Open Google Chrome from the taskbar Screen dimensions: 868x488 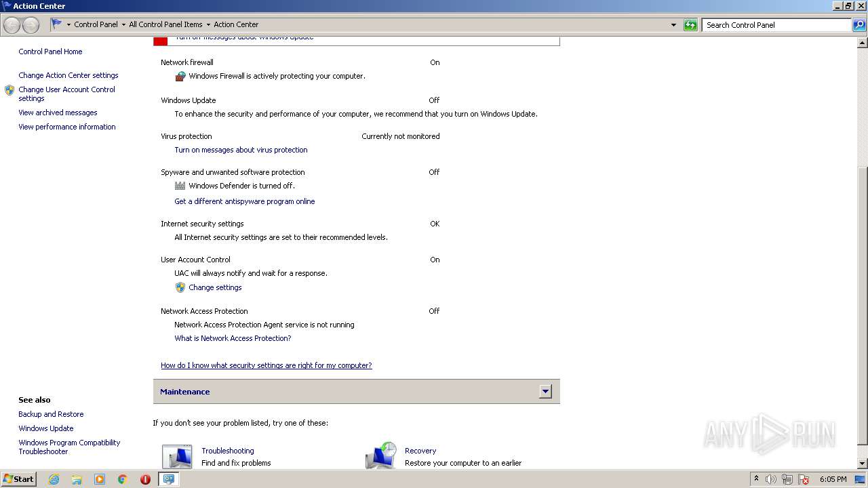[123, 479]
